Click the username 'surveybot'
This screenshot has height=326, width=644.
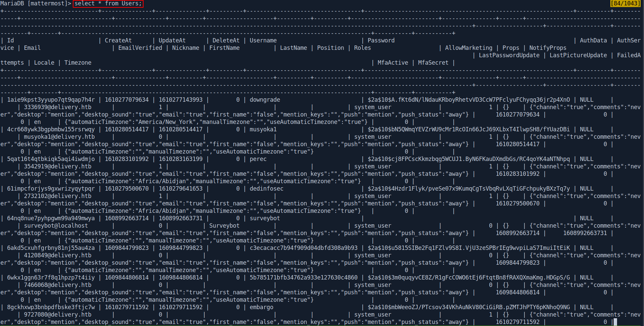265,218
